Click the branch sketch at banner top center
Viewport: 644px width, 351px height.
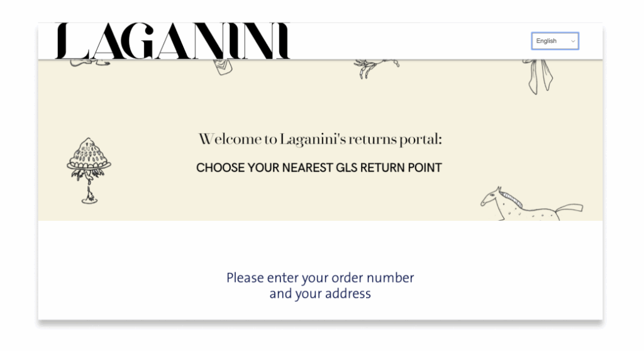click(375, 67)
